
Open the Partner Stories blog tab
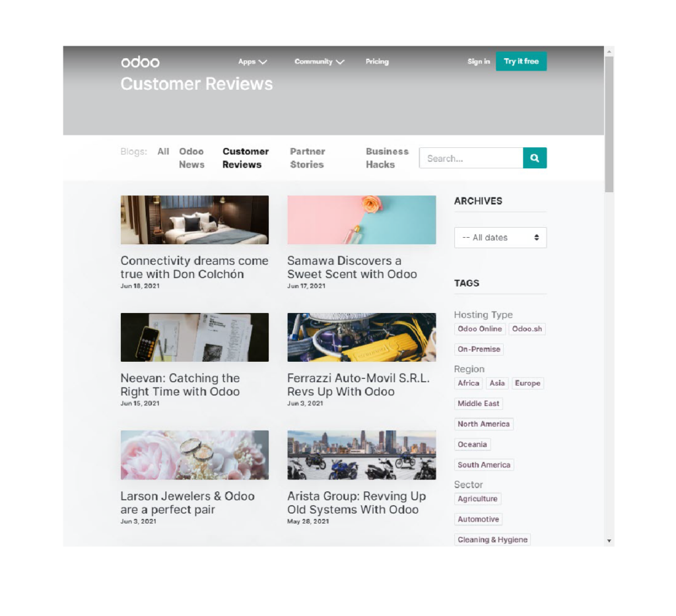pos(308,158)
